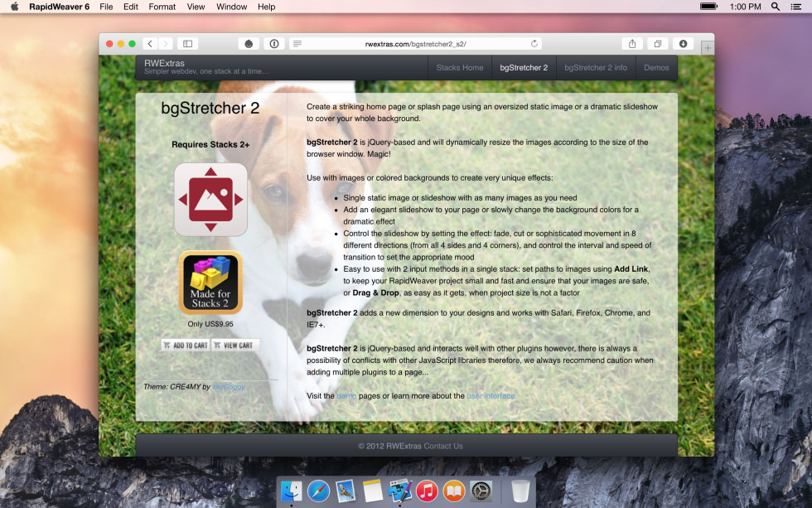Open Finder in the Dock
The image size is (812, 508).
tap(292, 491)
